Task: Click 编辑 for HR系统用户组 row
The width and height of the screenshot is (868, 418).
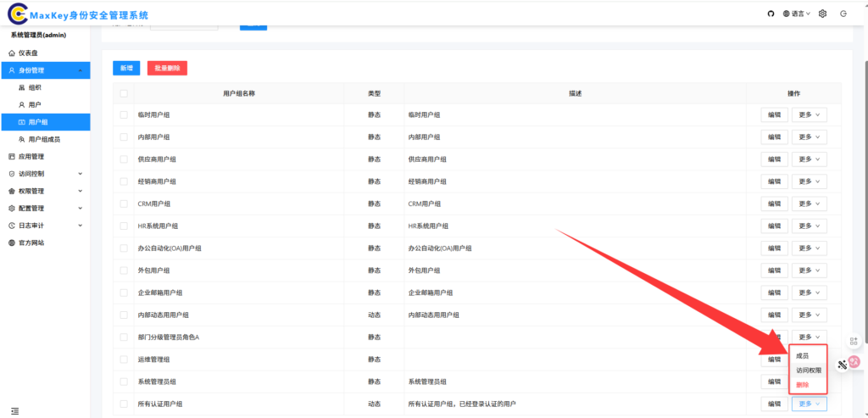Action: 774,226
